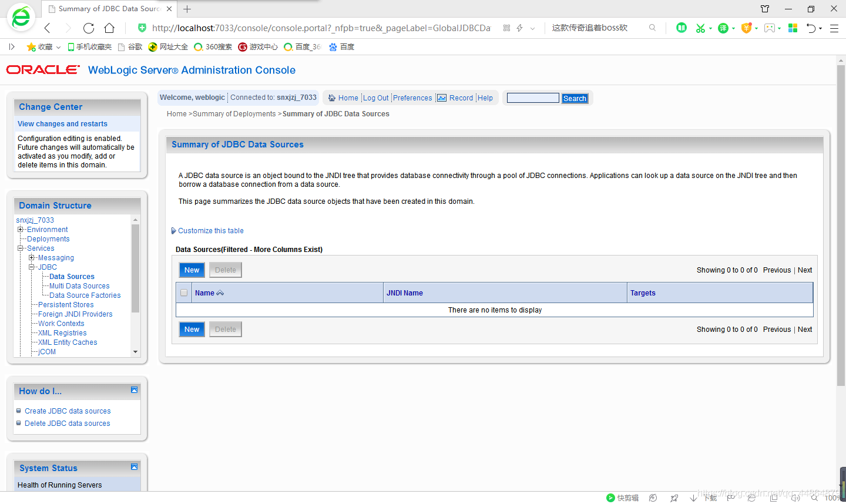Click the search magnifier in browser search box
This screenshot has height=504, width=846.
(652, 28)
